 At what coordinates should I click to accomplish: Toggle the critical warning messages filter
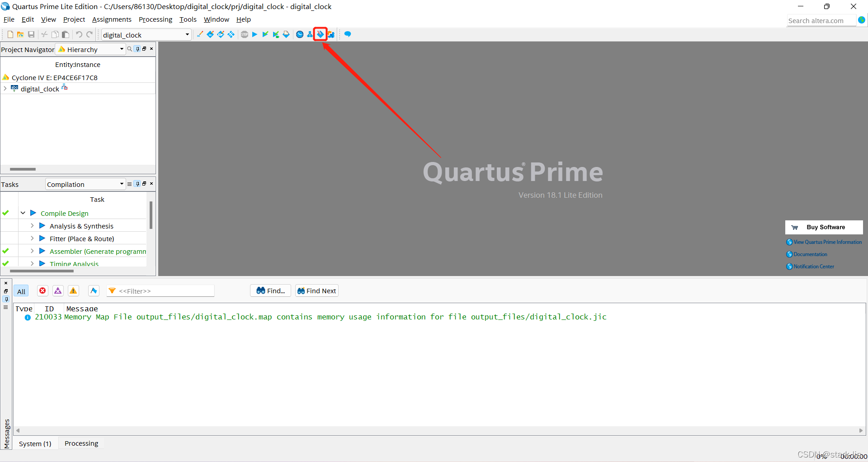[x=58, y=291]
